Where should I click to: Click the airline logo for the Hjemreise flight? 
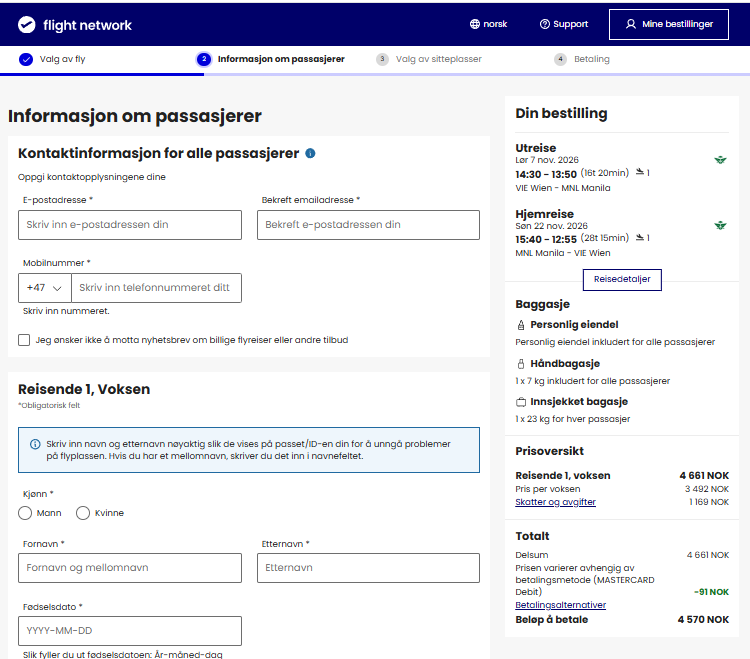tap(720, 225)
